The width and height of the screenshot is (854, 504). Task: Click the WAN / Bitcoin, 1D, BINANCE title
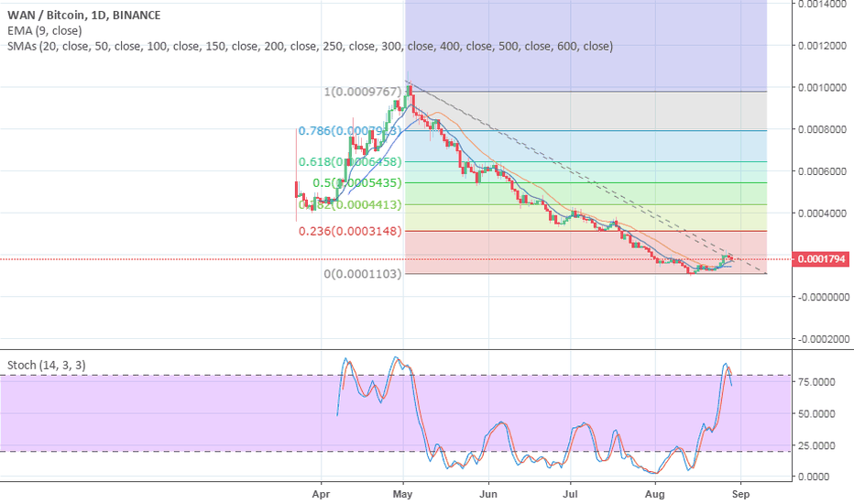click(x=84, y=16)
